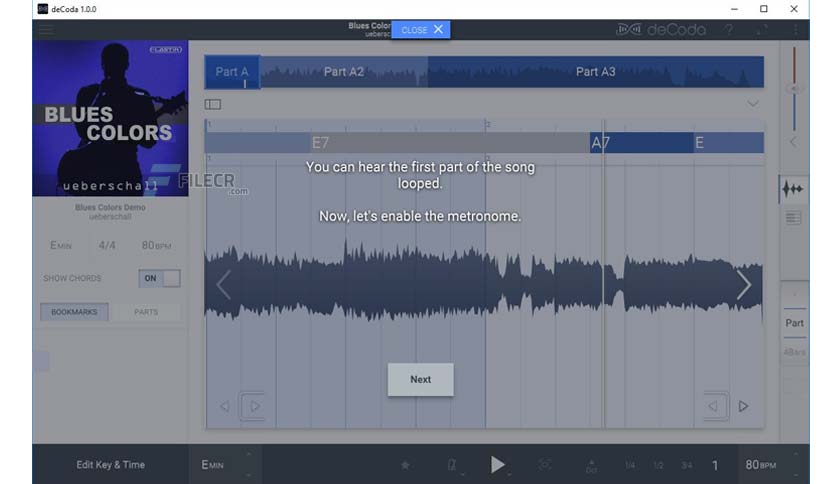
Task: Move loop start left with the left triangle
Action: coord(224,407)
